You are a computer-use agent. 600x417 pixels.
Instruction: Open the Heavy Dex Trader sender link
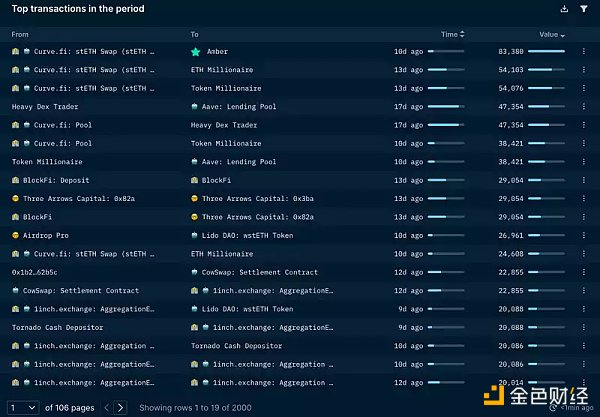point(44,106)
